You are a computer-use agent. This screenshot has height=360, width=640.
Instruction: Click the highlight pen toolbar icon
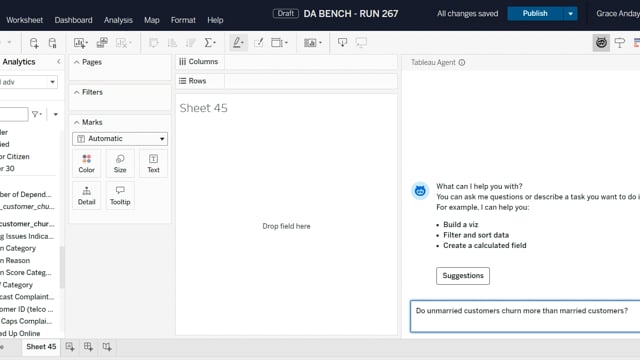pyautogui.click(x=238, y=43)
